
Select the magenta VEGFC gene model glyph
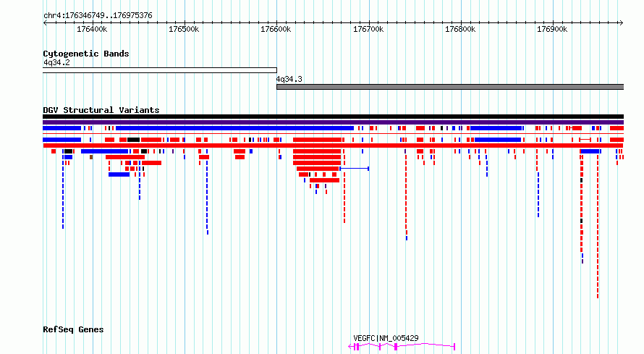(x=402, y=347)
